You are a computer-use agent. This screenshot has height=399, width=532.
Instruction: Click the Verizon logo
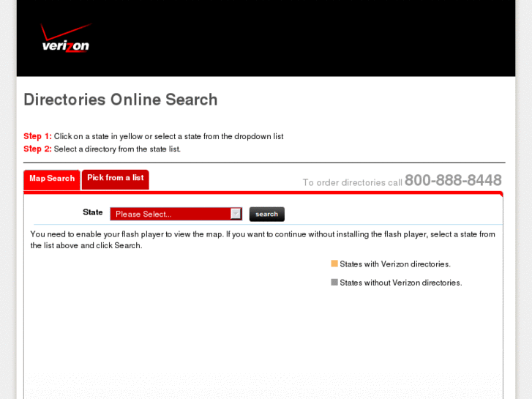tap(66, 38)
